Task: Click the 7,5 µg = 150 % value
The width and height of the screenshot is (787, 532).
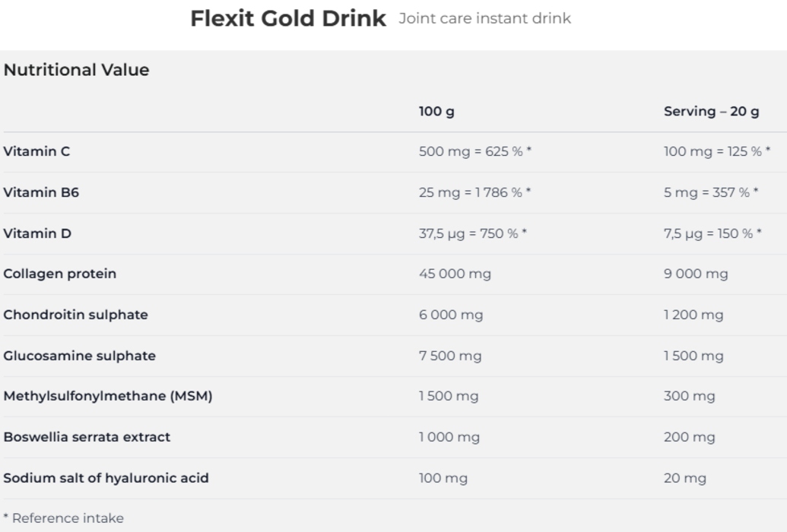Action: pyautogui.click(x=712, y=233)
